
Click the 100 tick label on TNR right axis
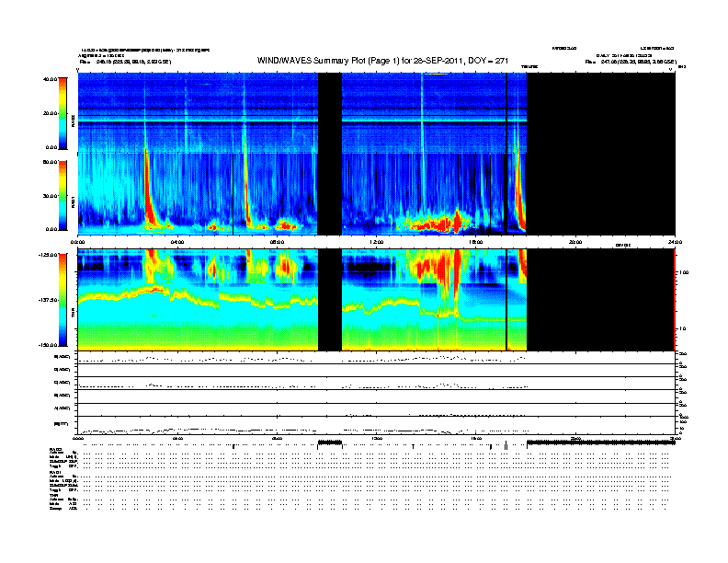(684, 272)
